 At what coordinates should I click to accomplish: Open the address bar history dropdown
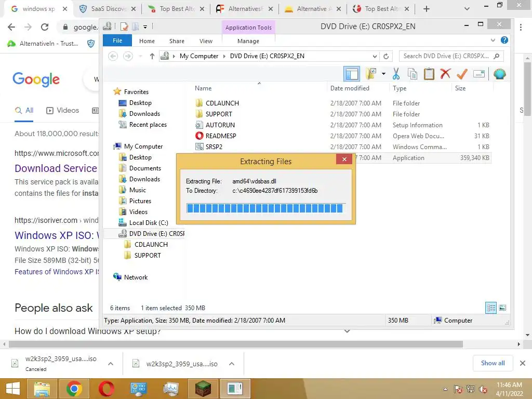[375, 56]
